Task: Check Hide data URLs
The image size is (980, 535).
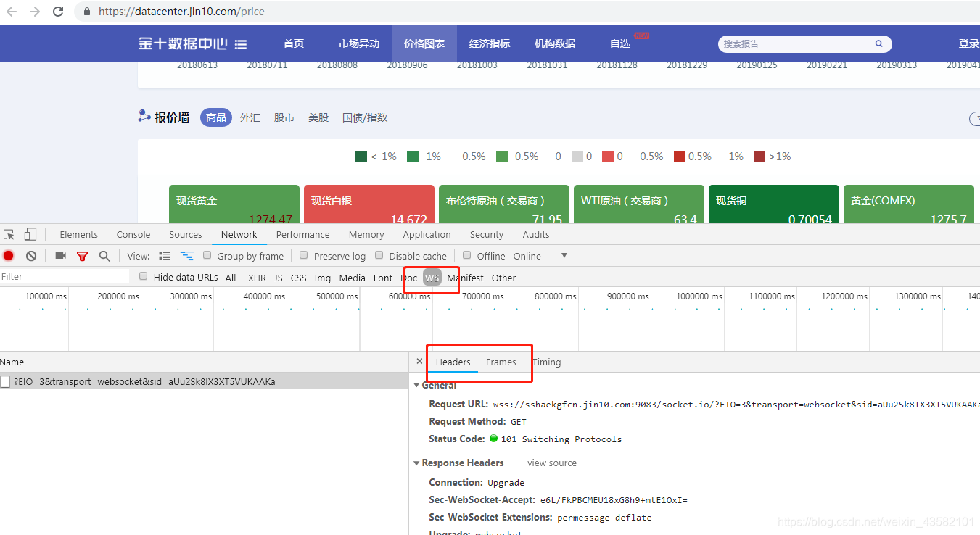Action: [x=144, y=276]
